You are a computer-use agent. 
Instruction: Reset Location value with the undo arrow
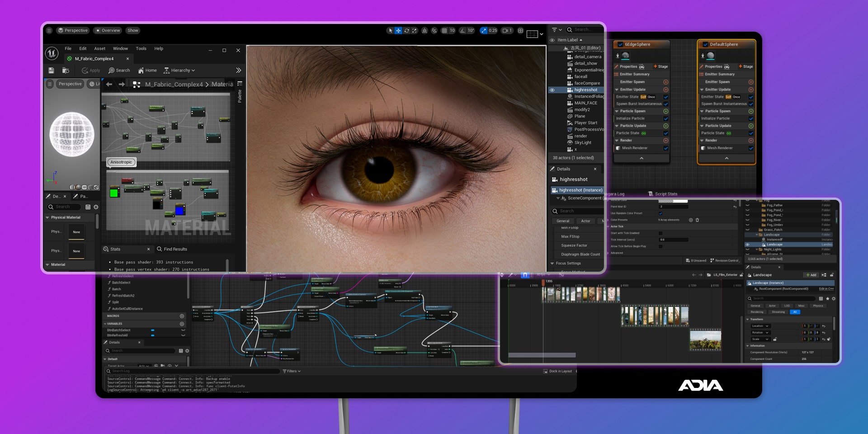(823, 326)
